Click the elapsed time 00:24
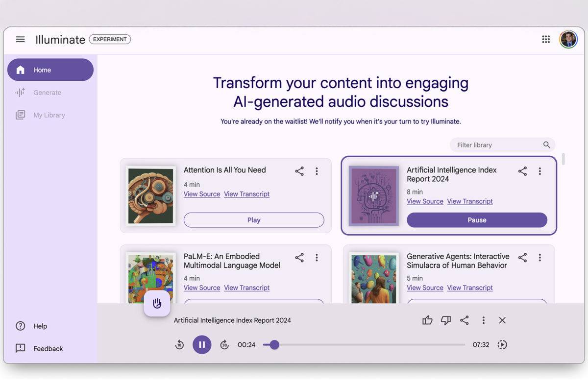The height and width of the screenshot is (386, 588). click(246, 344)
